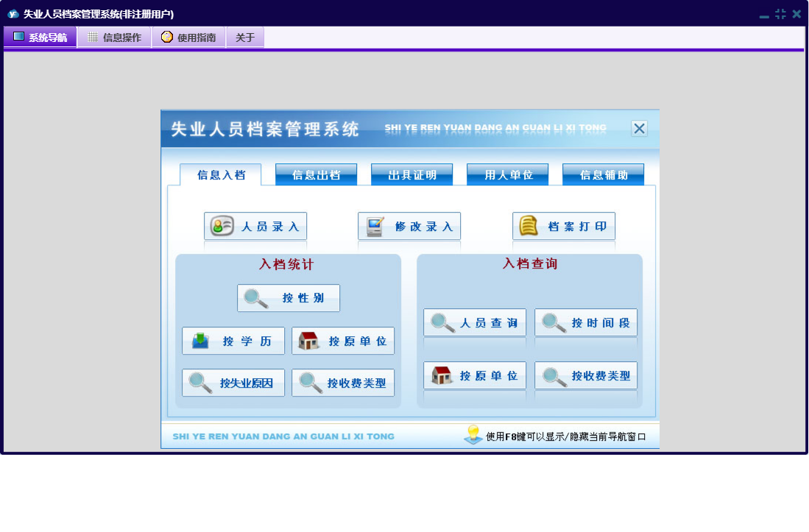This screenshot has width=809, height=532.
Task: Click the 入档查询 heading
Action: coord(530,264)
